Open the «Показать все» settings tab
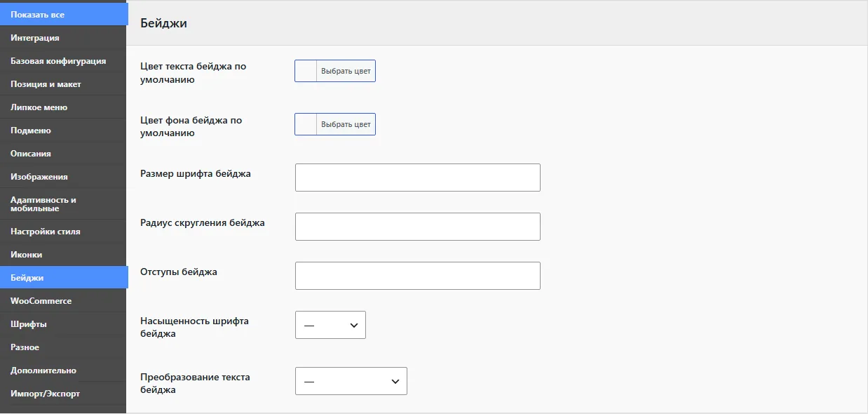The width and height of the screenshot is (868, 414). (x=63, y=14)
